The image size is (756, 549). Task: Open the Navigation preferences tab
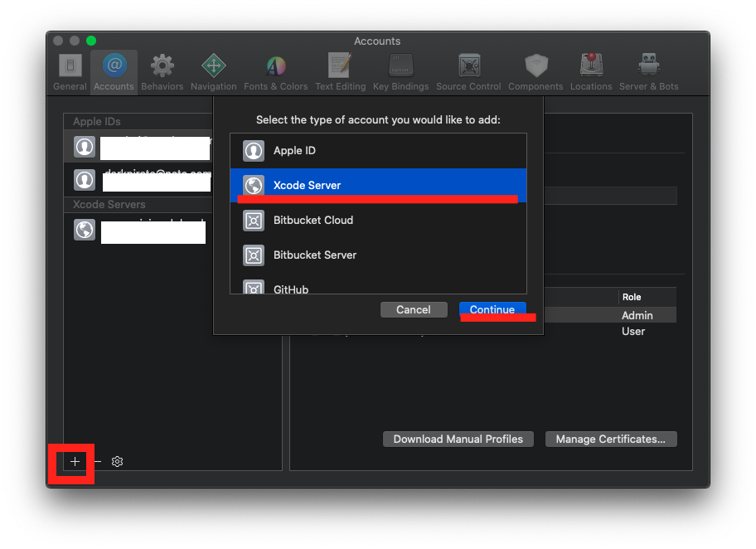[x=214, y=72]
